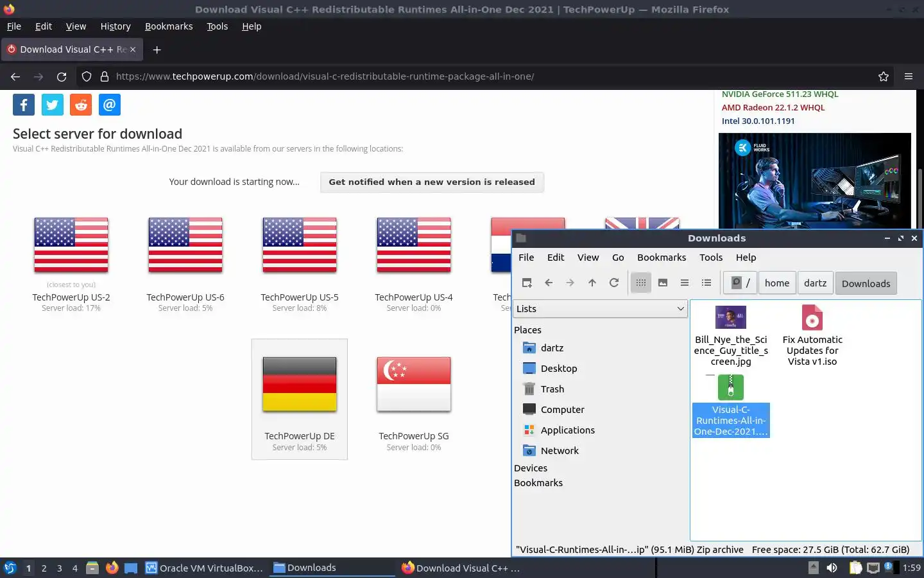Launch Firefox from taskbar quick launch

pos(112,568)
